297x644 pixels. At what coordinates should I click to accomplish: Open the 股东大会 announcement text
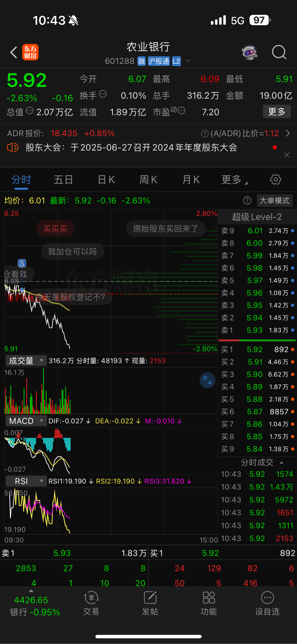[131, 147]
